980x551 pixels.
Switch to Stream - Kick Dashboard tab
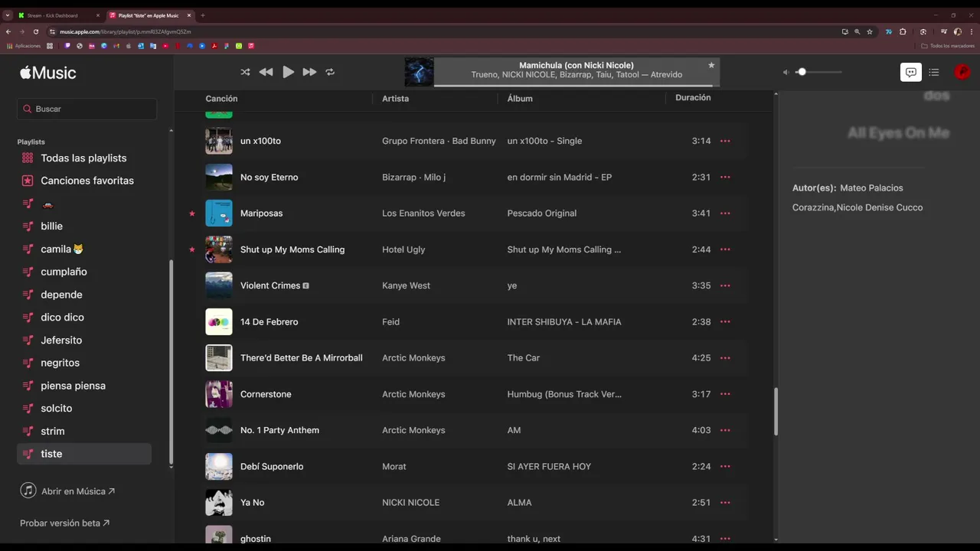[59, 15]
